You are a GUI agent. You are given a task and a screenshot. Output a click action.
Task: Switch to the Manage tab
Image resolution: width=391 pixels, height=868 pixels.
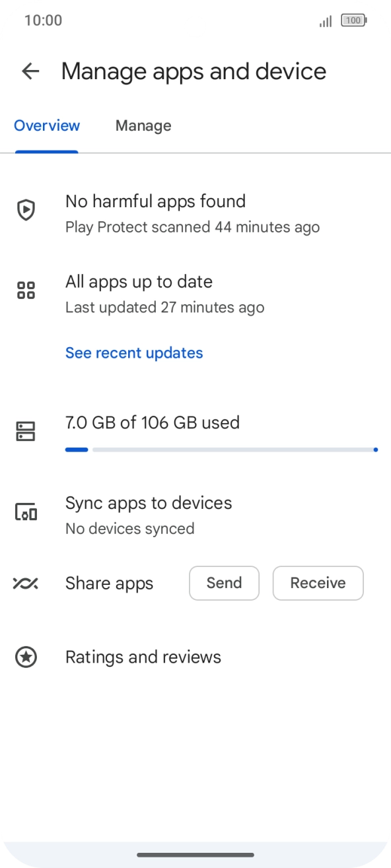[x=143, y=125]
